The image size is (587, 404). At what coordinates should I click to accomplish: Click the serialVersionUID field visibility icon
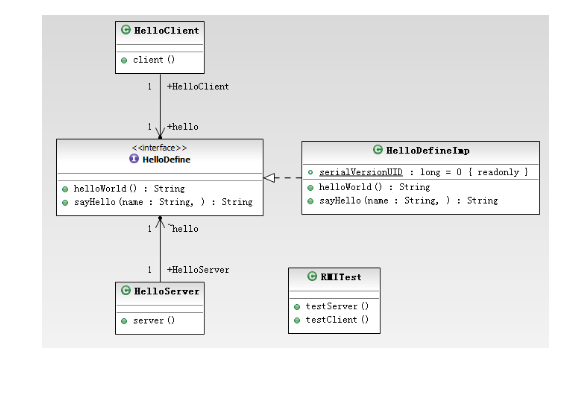[x=310, y=172]
